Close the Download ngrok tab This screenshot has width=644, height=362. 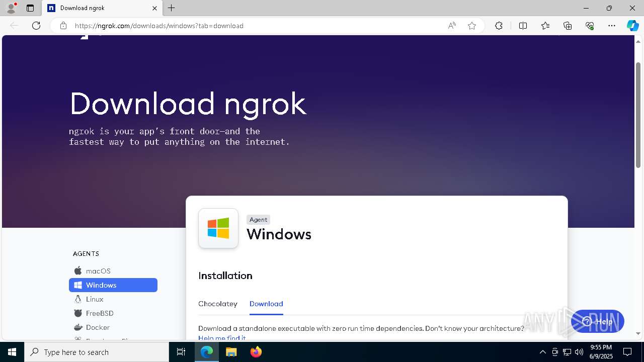(x=154, y=8)
